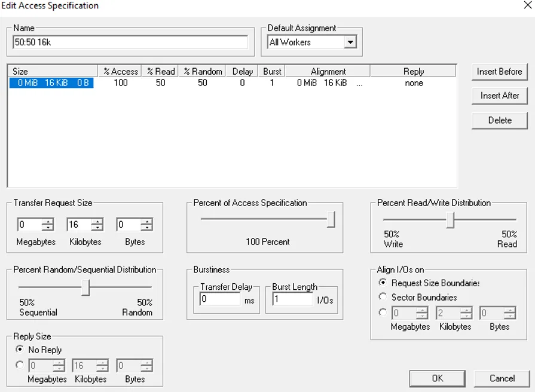This screenshot has width=535, height=392.
Task: Click the Transfer Request Size Bytes field
Action: pos(129,225)
